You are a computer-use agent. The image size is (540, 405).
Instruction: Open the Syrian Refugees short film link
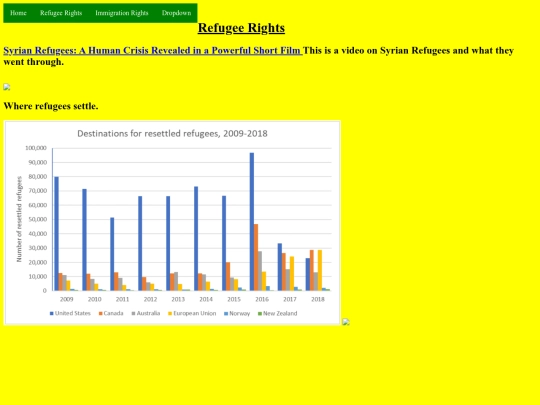(153, 50)
